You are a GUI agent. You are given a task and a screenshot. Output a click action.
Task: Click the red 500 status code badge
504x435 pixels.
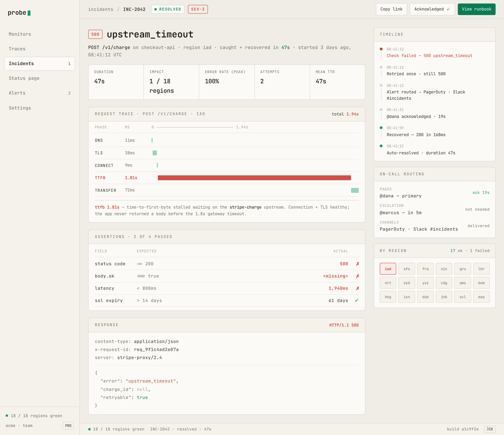95,34
